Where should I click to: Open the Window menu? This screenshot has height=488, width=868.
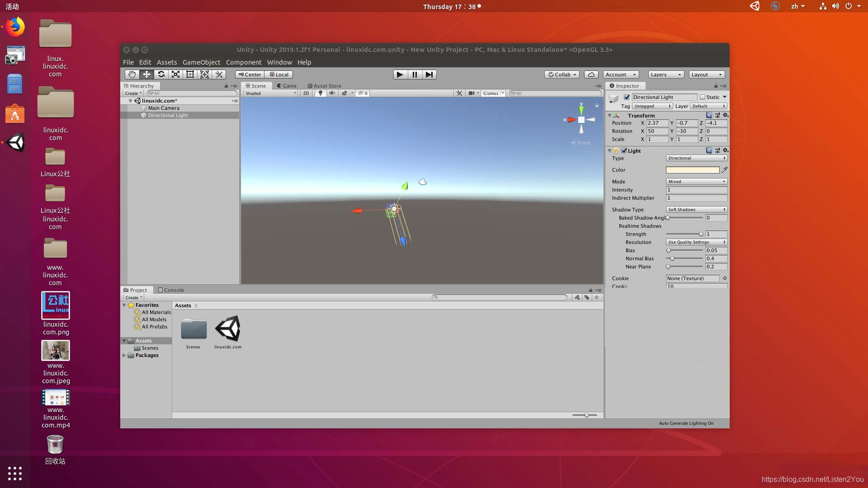(x=279, y=62)
